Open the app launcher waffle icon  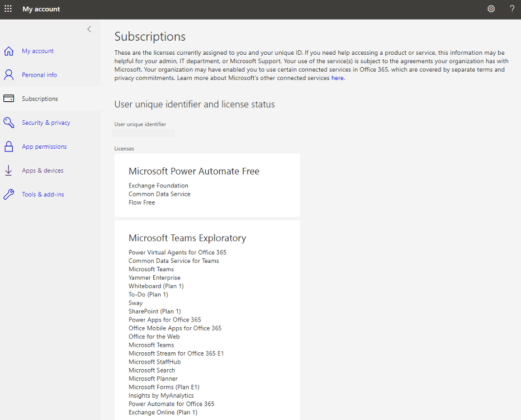click(x=8, y=9)
